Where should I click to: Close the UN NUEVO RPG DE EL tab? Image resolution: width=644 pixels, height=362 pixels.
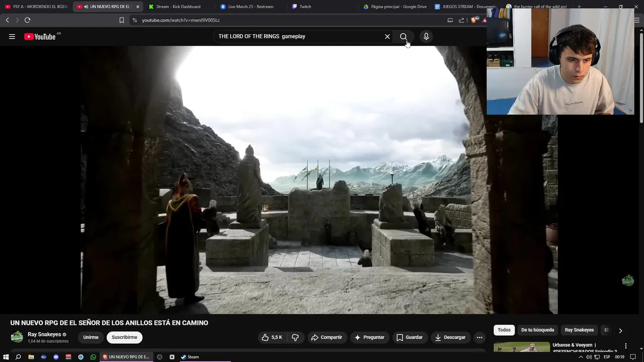pos(138,7)
